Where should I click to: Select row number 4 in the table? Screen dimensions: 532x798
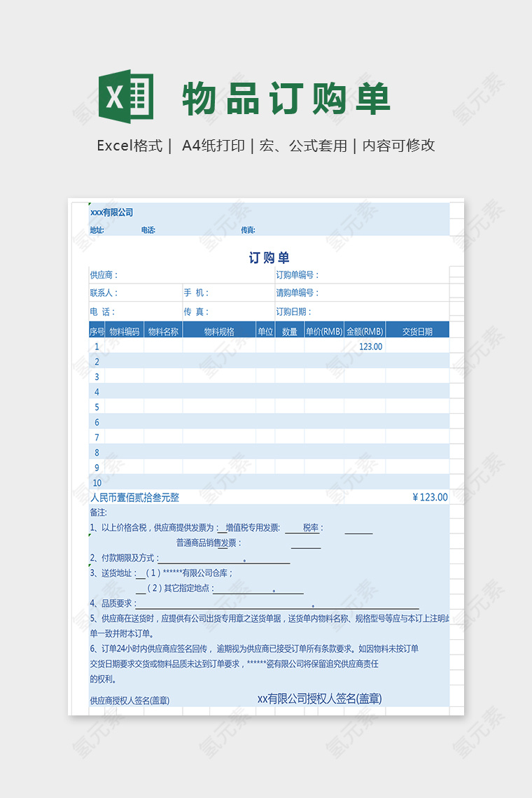point(97,392)
